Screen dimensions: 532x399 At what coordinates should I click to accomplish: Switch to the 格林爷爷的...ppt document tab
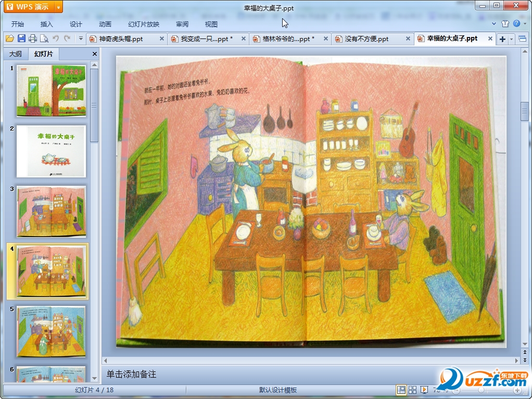288,39
